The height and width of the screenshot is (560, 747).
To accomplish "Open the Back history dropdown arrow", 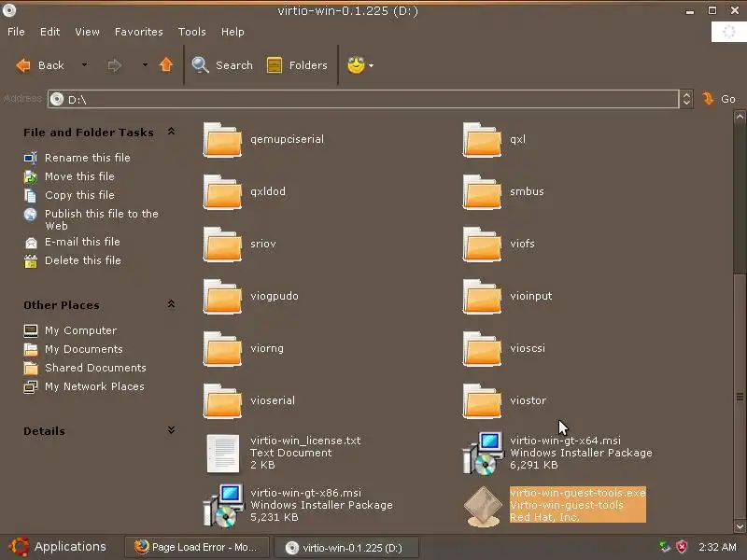I will coord(84,64).
